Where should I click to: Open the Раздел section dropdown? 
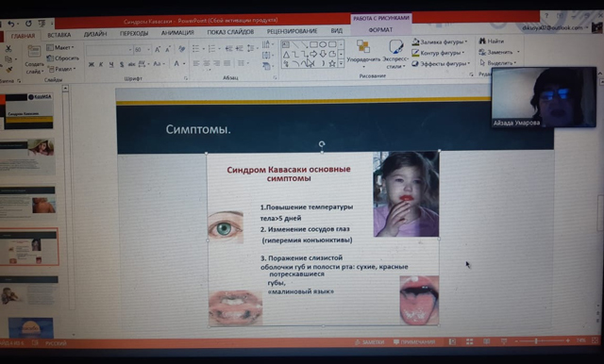61,69
